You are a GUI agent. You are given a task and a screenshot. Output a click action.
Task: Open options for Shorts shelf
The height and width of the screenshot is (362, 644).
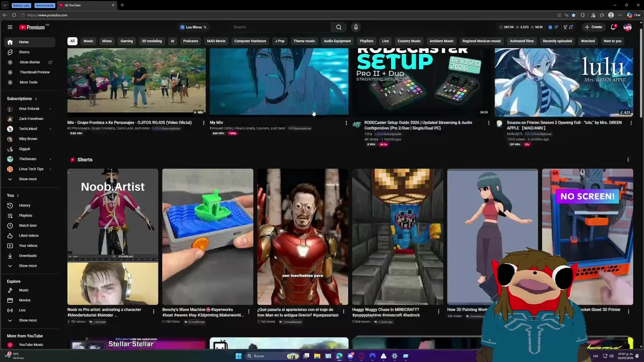pyautogui.click(x=628, y=160)
